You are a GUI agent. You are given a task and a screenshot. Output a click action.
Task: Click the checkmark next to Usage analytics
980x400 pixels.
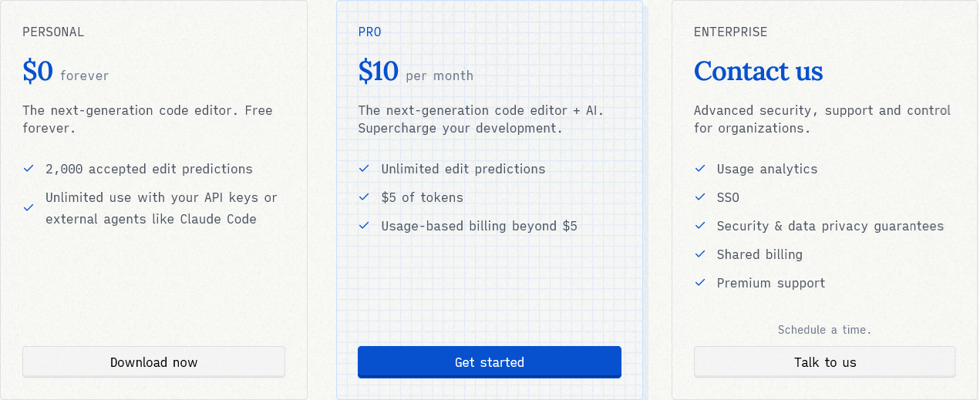[700, 169]
